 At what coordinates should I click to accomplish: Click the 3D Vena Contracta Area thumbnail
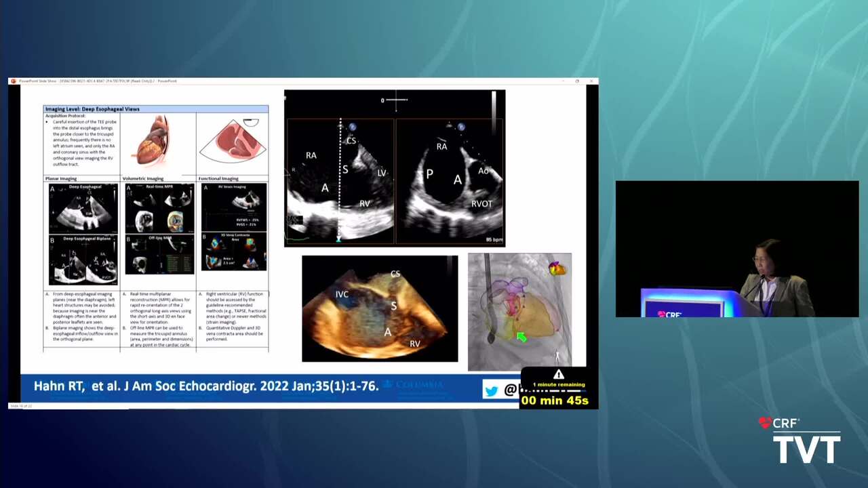tap(234, 251)
